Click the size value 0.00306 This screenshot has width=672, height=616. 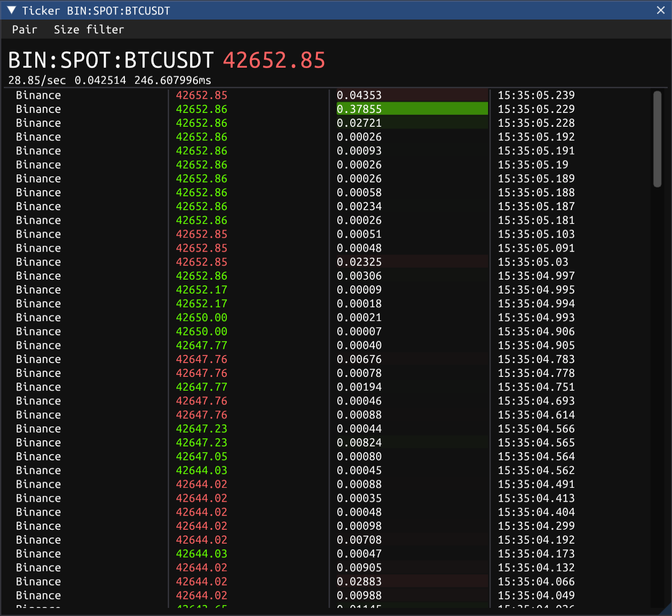(x=359, y=276)
